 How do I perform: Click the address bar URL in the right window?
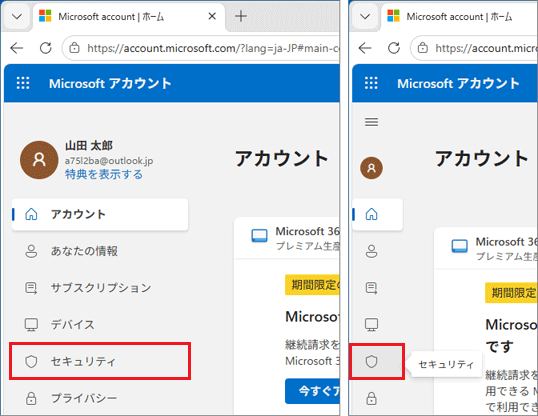(x=486, y=48)
